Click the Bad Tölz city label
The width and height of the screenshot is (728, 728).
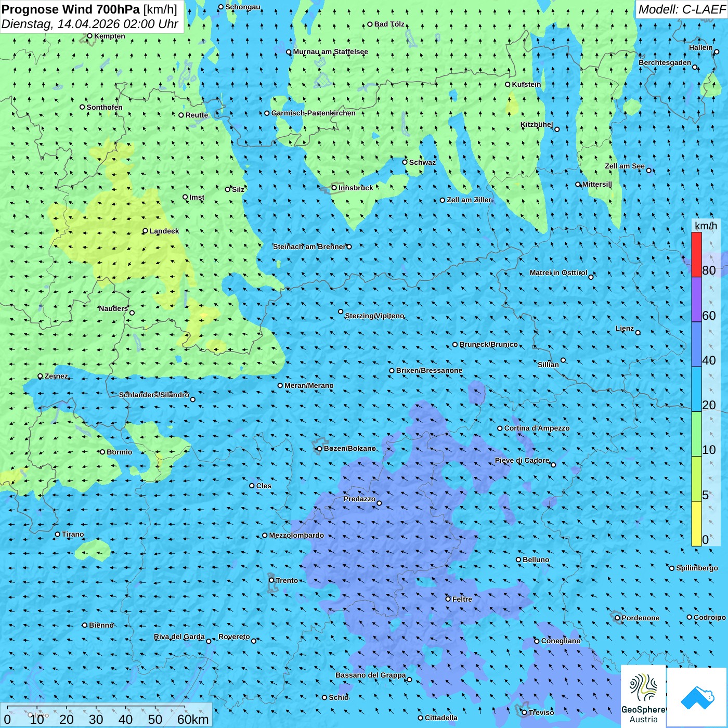click(389, 24)
